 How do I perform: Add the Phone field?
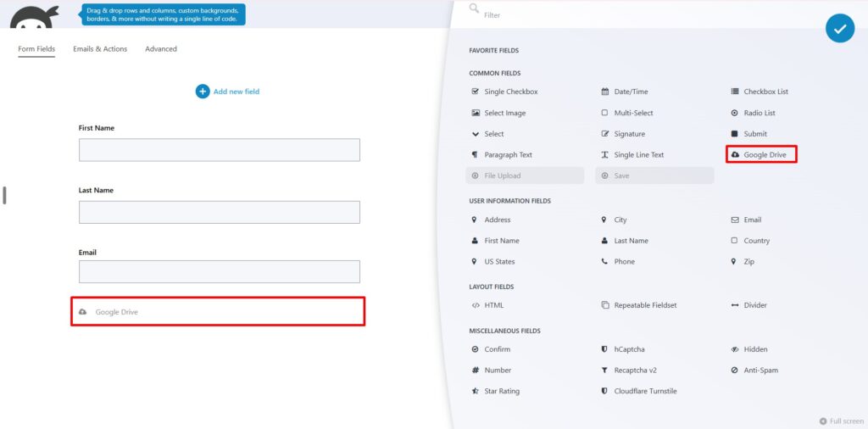[x=618, y=262]
